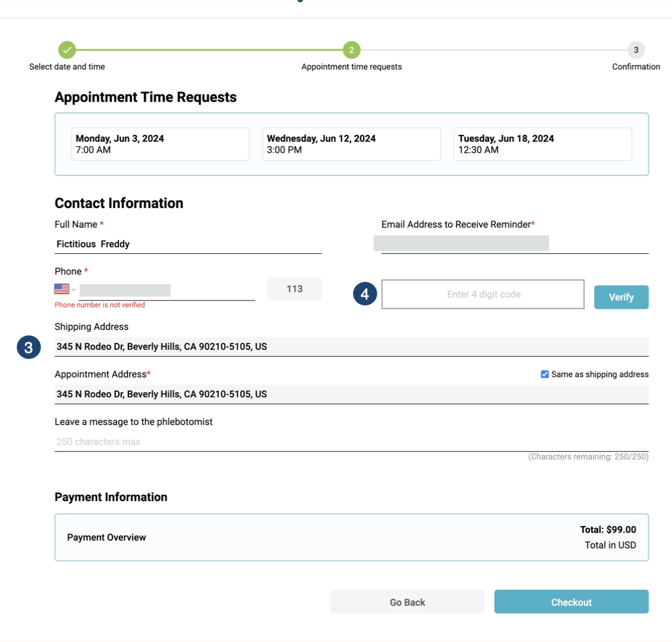
Task: Select the Tuesday, Jun 18, 2024 time slot
Action: coord(542,144)
